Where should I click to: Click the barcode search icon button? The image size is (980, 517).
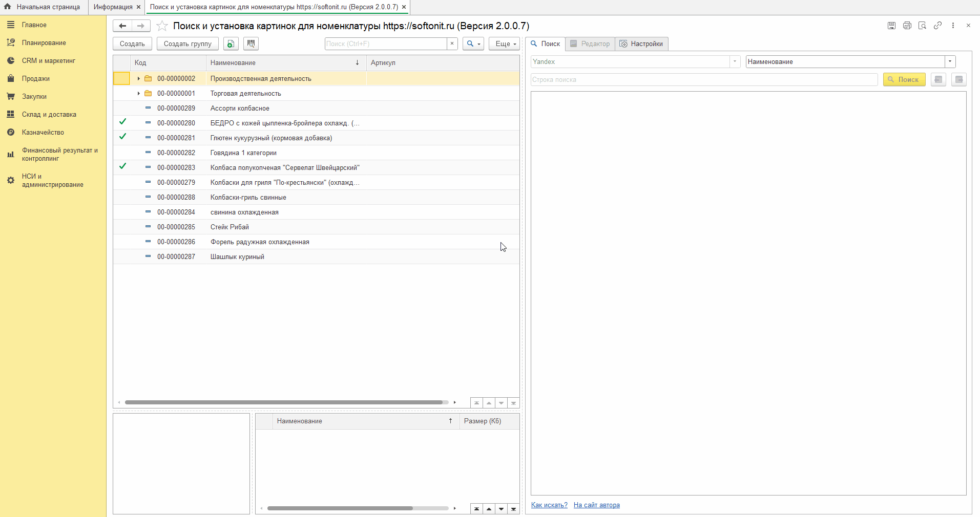[251, 44]
